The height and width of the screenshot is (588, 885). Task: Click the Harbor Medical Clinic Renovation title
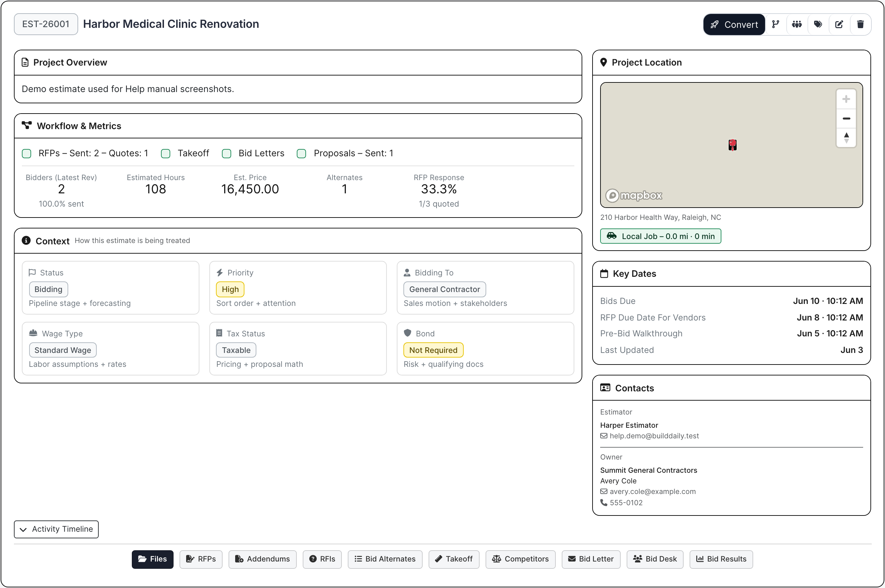point(171,24)
